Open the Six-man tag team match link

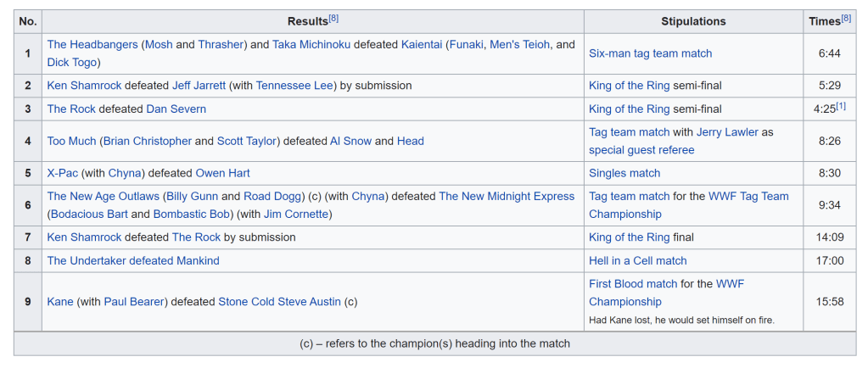click(x=650, y=53)
